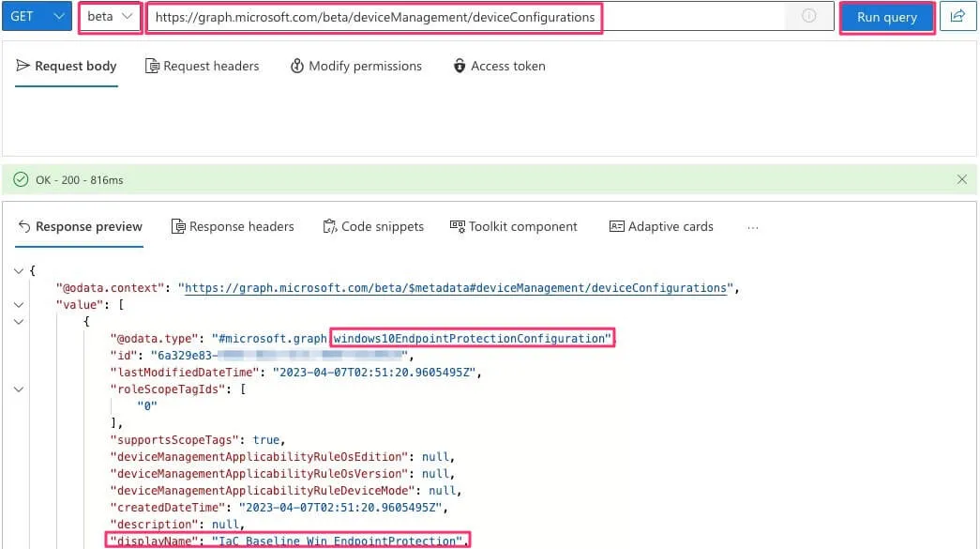Viewport: 980px width, 549px height.
Task: Open the Response headers tab
Action: [232, 226]
